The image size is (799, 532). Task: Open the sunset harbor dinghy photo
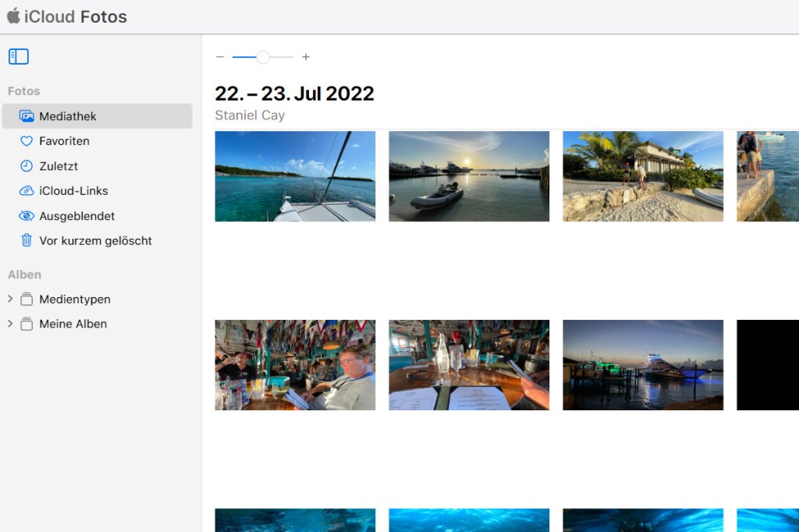click(x=469, y=176)
